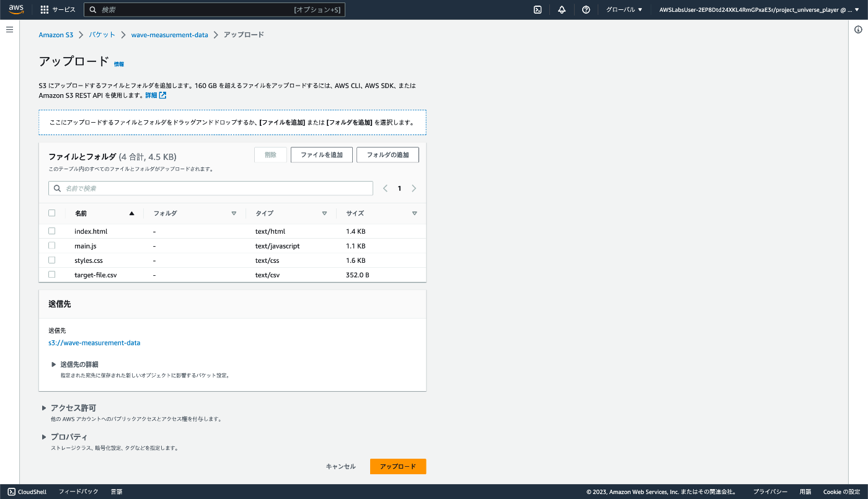
Task: Click ファイルを追加 button
Action: tap(322, 155)
